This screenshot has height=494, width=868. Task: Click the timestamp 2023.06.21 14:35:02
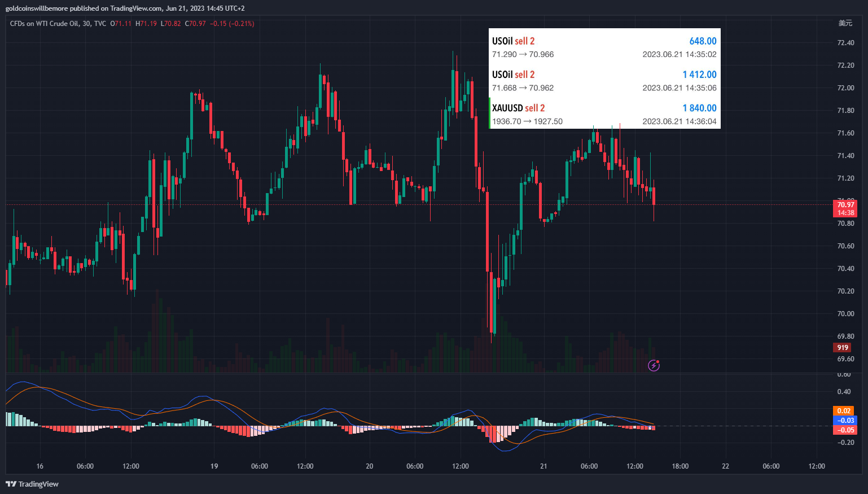pyautogui.click(x=680, y=55)
